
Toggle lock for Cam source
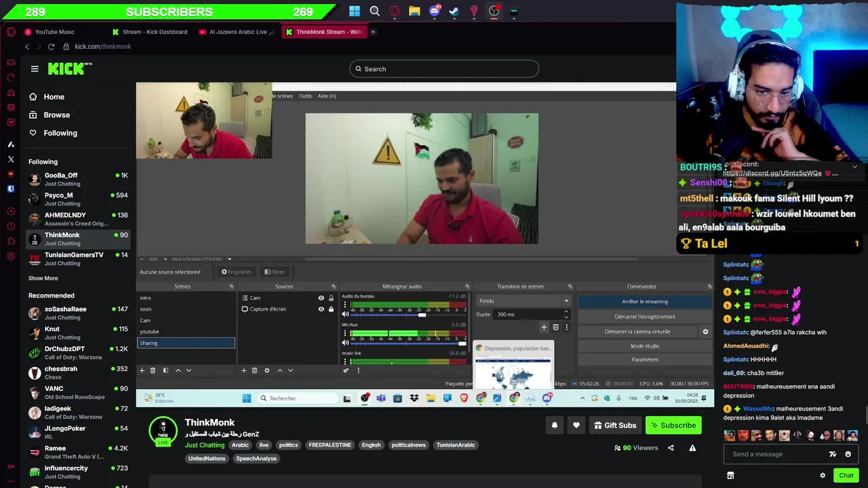(331, 298)
